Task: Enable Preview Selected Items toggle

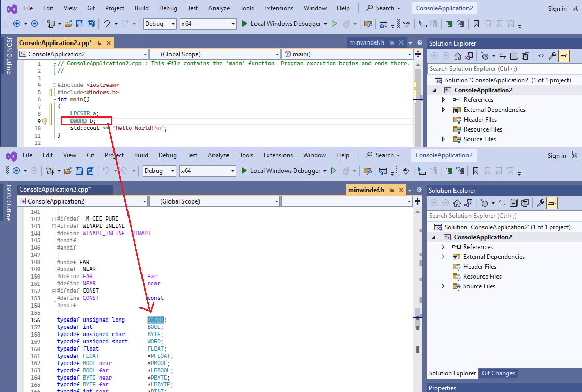Action: tap(564, 55)
